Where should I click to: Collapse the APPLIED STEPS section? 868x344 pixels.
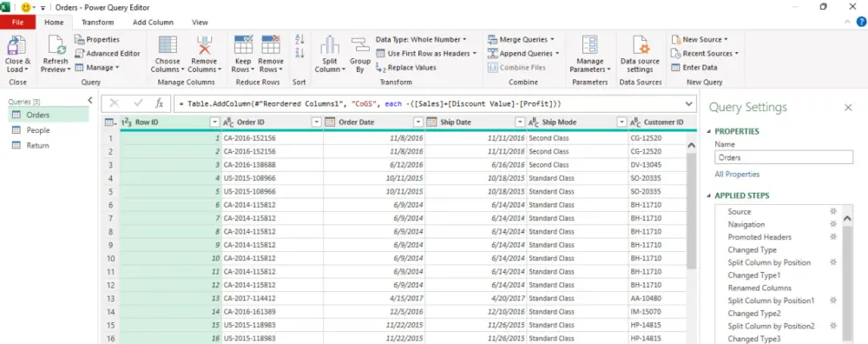[709, 196]
